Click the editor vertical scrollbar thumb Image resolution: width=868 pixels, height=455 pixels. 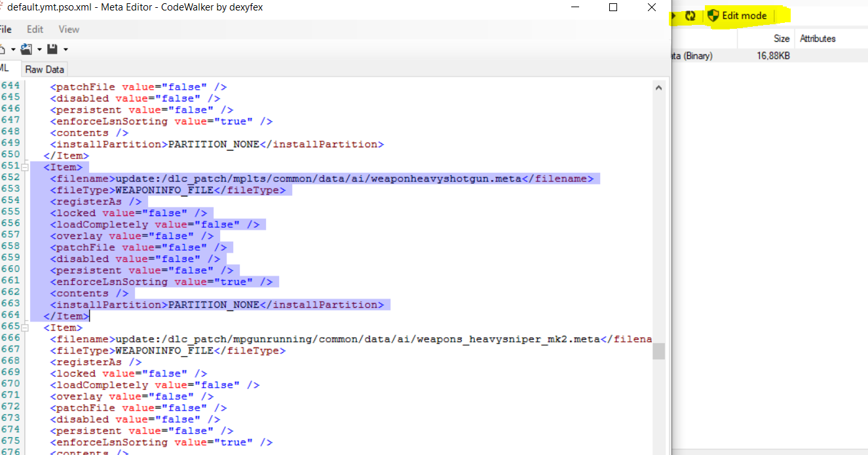(658, 351)
